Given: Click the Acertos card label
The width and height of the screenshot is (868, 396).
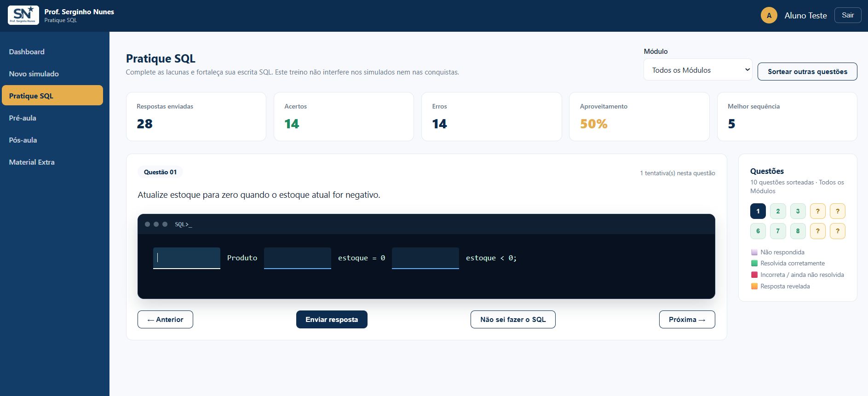Looking at the screenshot, I should point(295,106).
